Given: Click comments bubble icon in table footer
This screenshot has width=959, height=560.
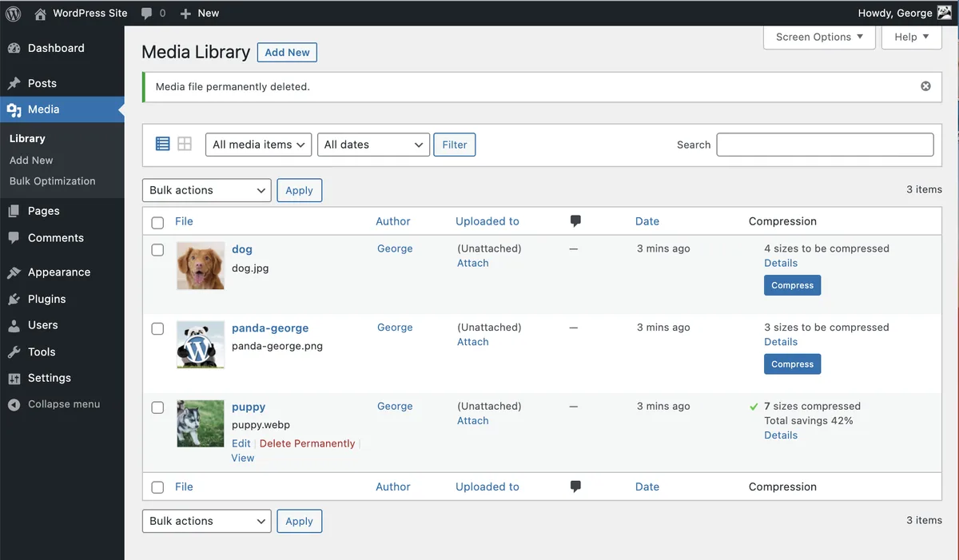Looking at the screenshot, I should pos(575,487).
